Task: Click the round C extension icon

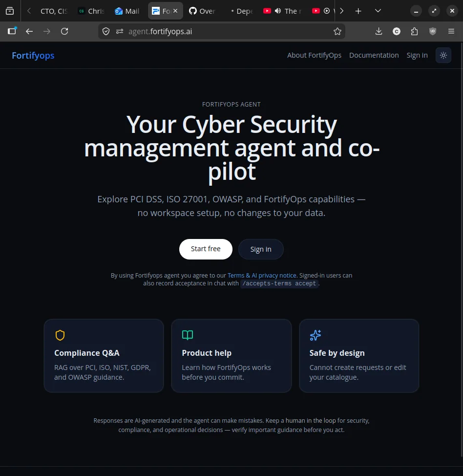Action: pos(396,31)
